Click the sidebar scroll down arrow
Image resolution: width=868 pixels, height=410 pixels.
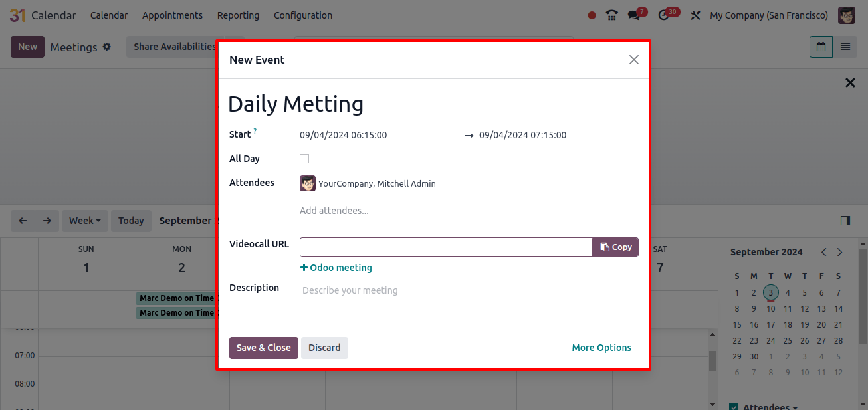click(x=863, y=404)
